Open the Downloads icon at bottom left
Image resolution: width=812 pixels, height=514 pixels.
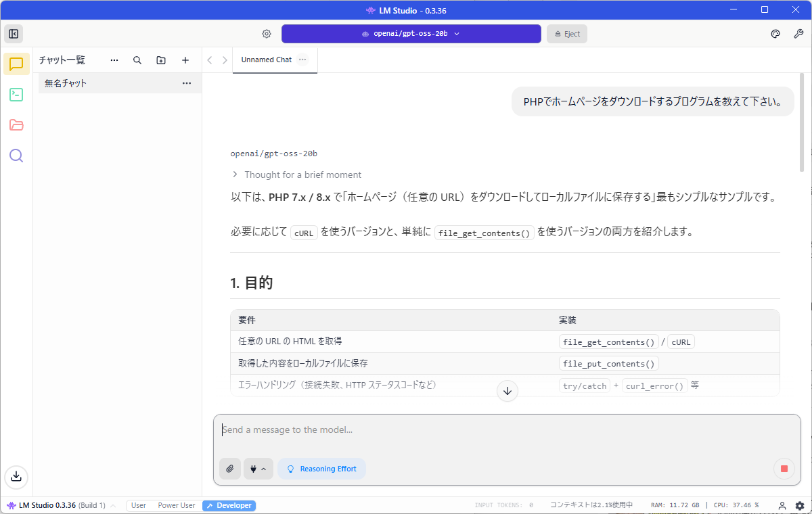pyautogui.click(x=16, y=476)
